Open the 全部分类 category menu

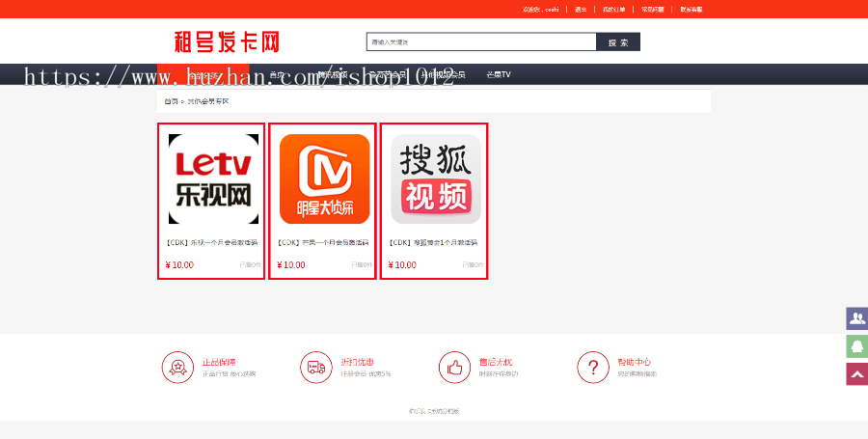point(203,74)
